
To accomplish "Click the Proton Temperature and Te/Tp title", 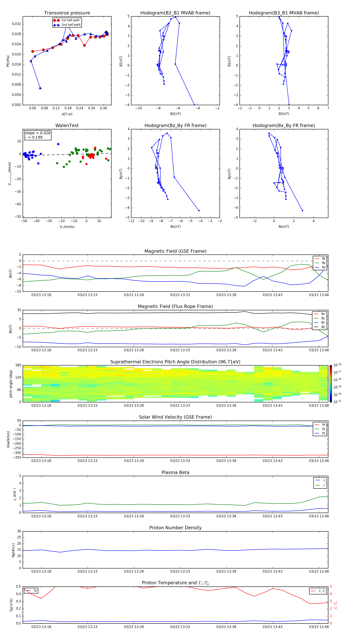I will 175,583.
